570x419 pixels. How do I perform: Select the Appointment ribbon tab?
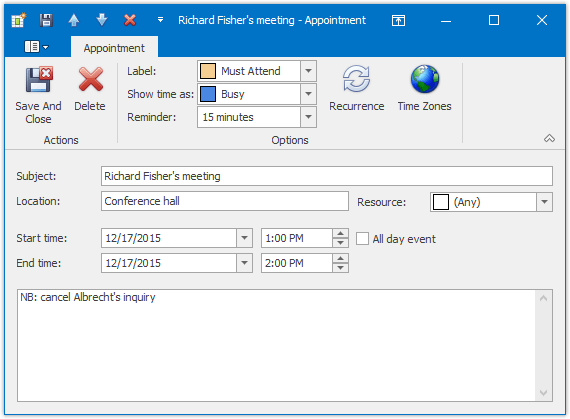pos(114,48)
